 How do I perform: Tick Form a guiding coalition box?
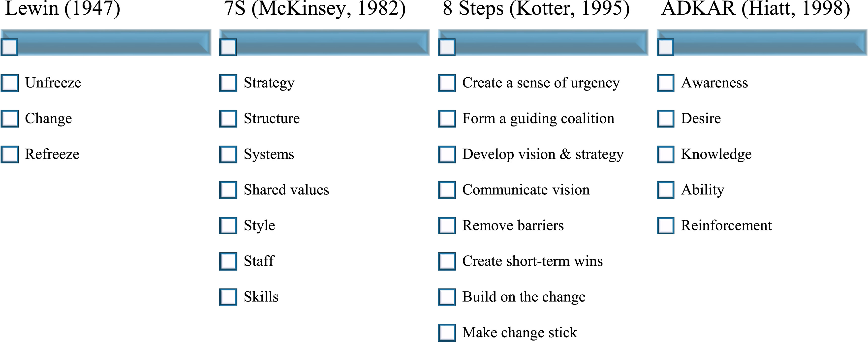[x=447, y=119]
